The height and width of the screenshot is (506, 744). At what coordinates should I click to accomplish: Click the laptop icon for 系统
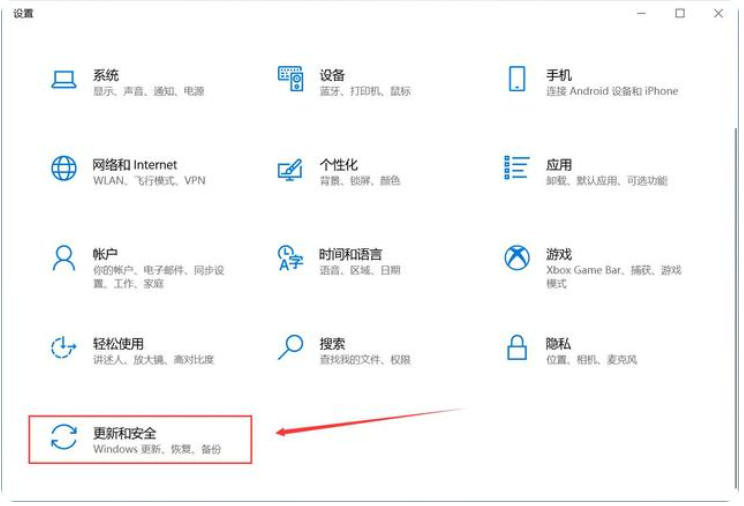pos(64,81)
